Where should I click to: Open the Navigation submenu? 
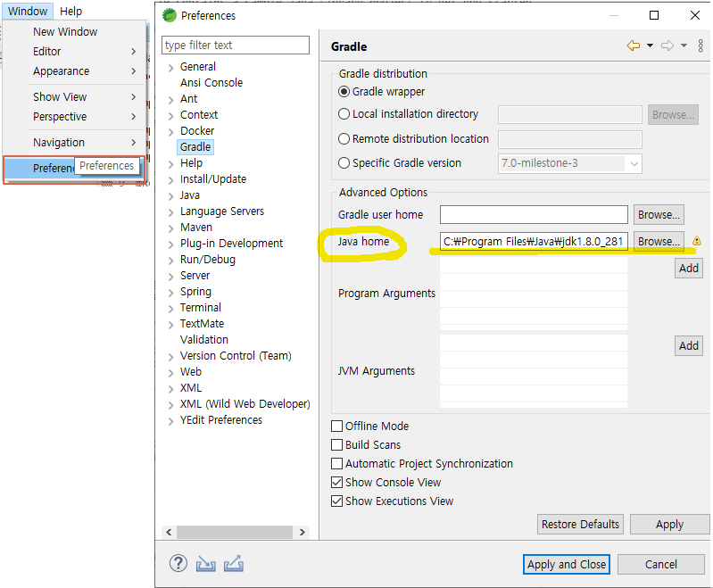[75, 143]
